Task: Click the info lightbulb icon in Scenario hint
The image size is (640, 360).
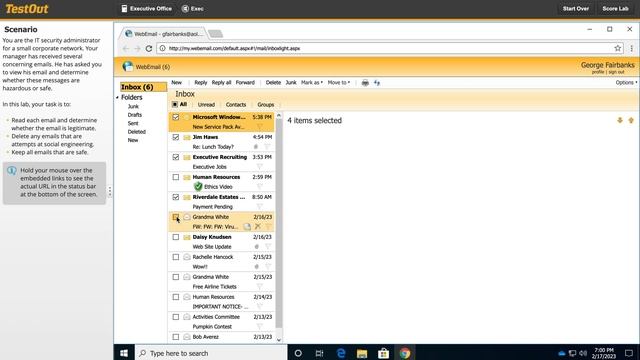Action: [11, 171]
